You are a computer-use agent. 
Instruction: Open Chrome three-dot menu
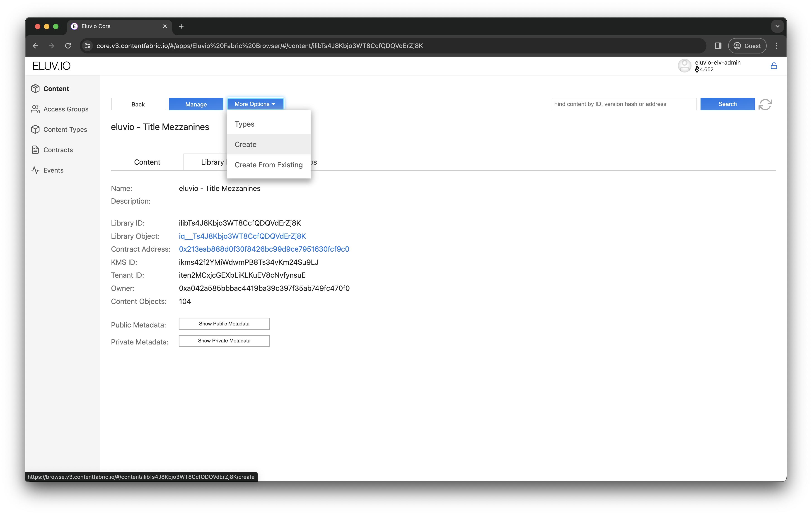(x=777, y=46)
